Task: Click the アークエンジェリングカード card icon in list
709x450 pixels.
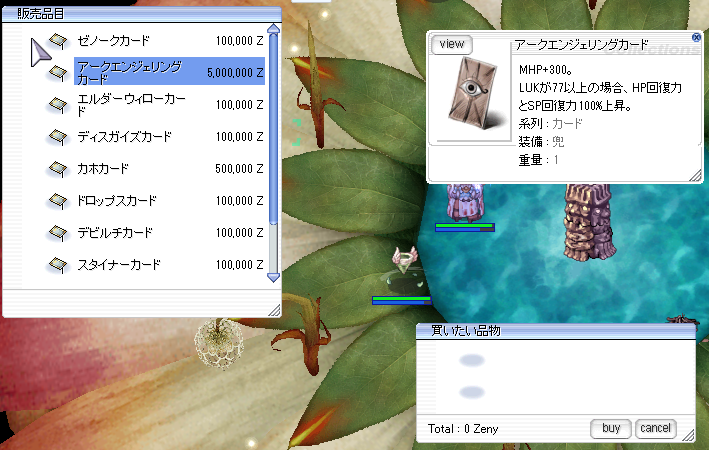Action: tap(59, 73)
